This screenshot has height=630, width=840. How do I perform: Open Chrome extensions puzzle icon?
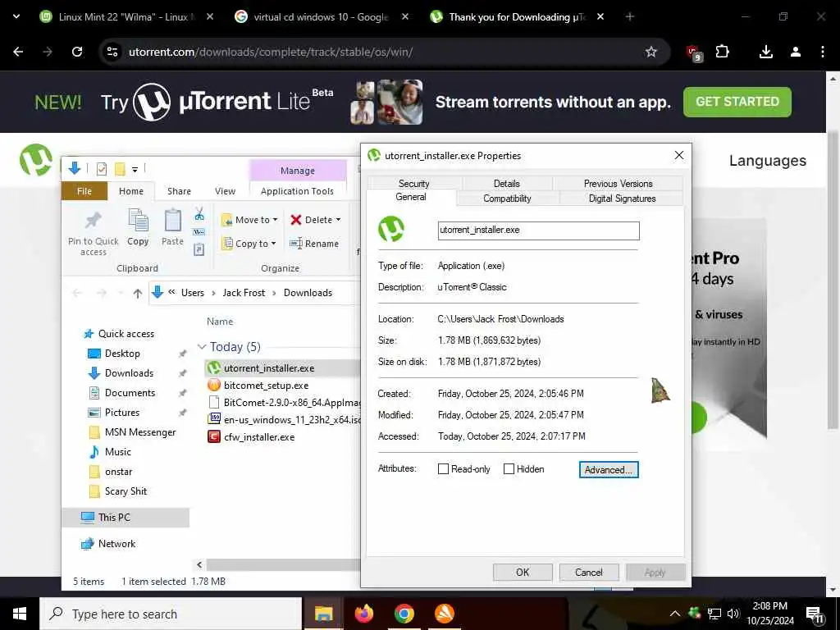(722, 52)
